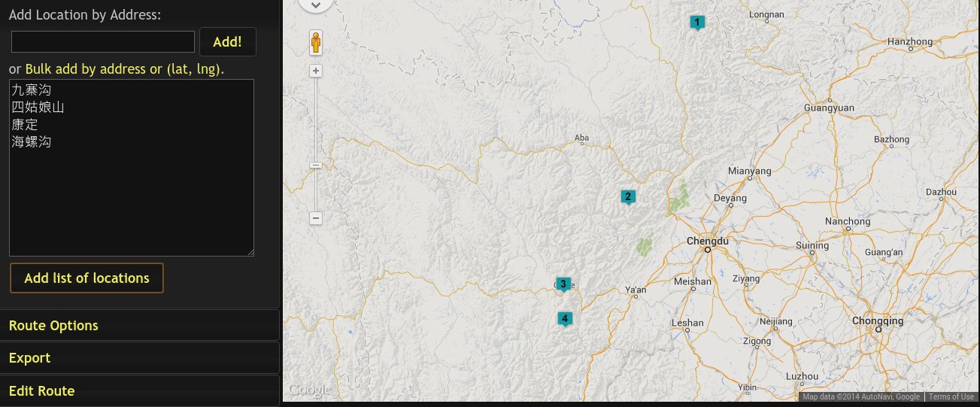Click the Suining label on map
The image size is (980, 407).
click(x=812, y=246)
